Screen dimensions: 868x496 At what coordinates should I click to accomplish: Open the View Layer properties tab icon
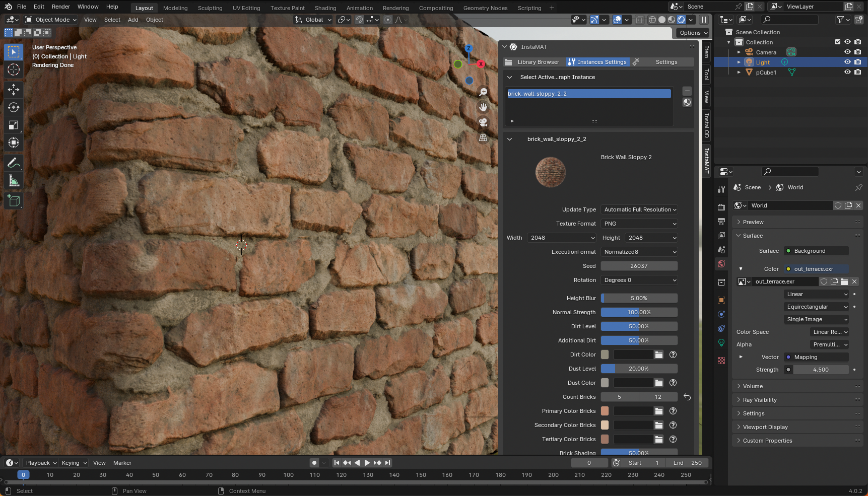pos(721,235)
